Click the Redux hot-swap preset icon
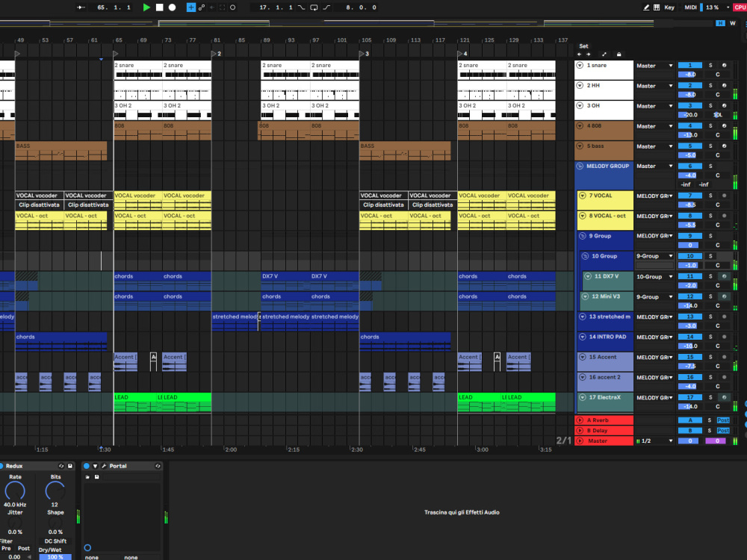 [61, 466]
